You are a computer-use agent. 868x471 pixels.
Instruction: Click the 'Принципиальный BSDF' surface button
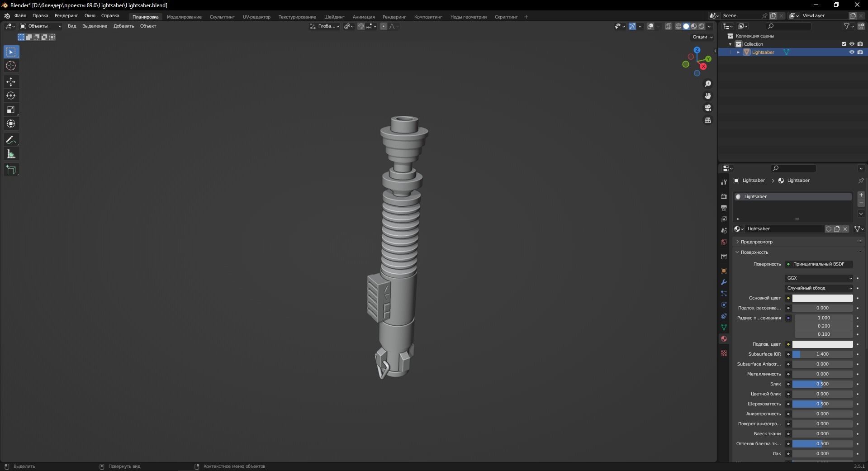point(819,264)
